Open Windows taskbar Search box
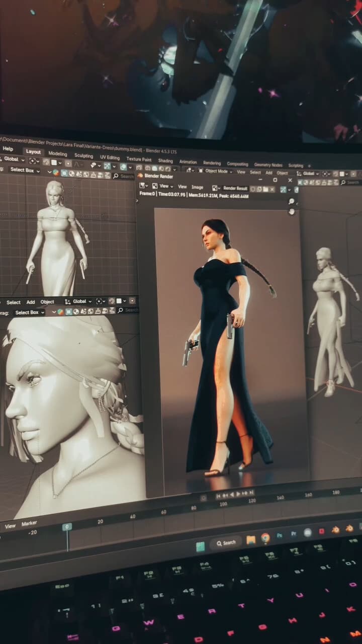This screenshot has height=644, width=362. pyautogui.click(x=226, y=542)
